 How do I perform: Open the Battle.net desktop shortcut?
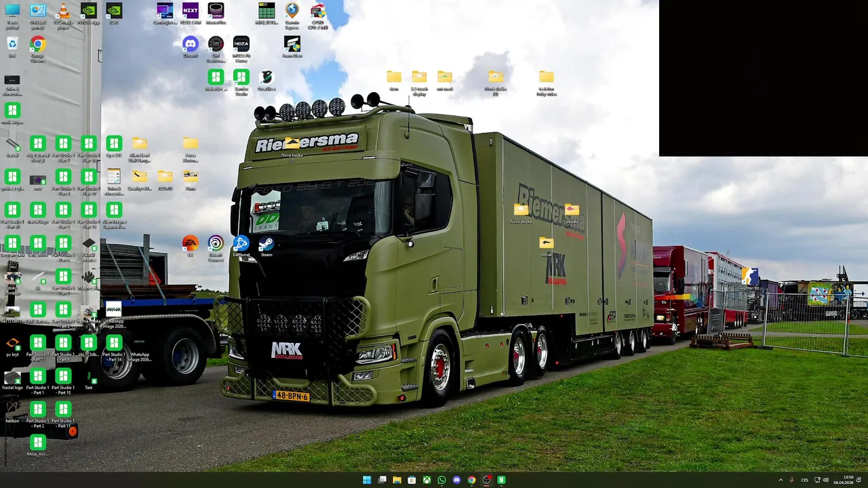[241, 246]
